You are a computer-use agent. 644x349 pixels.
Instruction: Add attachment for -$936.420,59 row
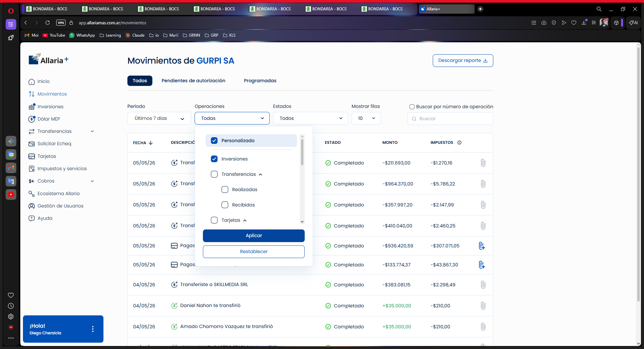[482, 246]
